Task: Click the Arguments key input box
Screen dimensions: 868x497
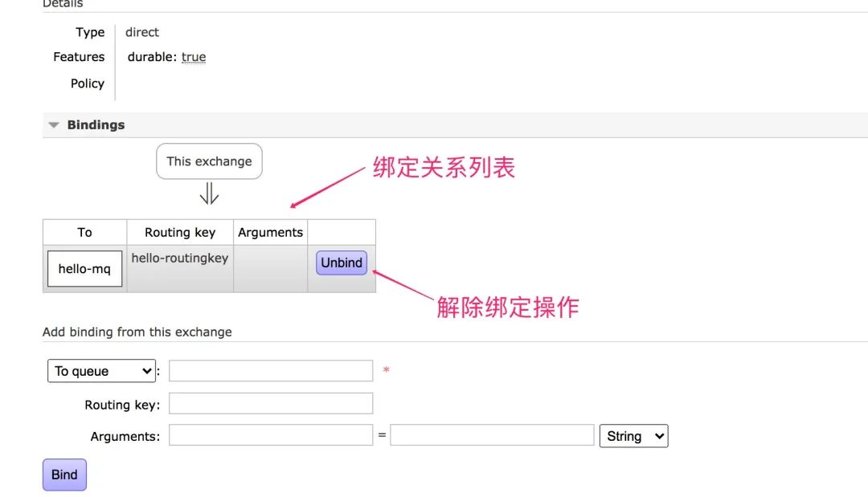Action: point(271,435)
